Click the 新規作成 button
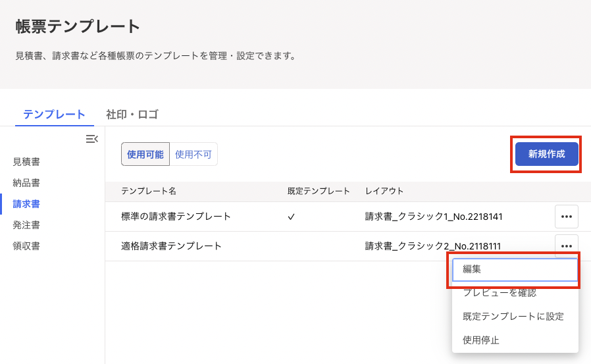591x364 pixels. 546,154
